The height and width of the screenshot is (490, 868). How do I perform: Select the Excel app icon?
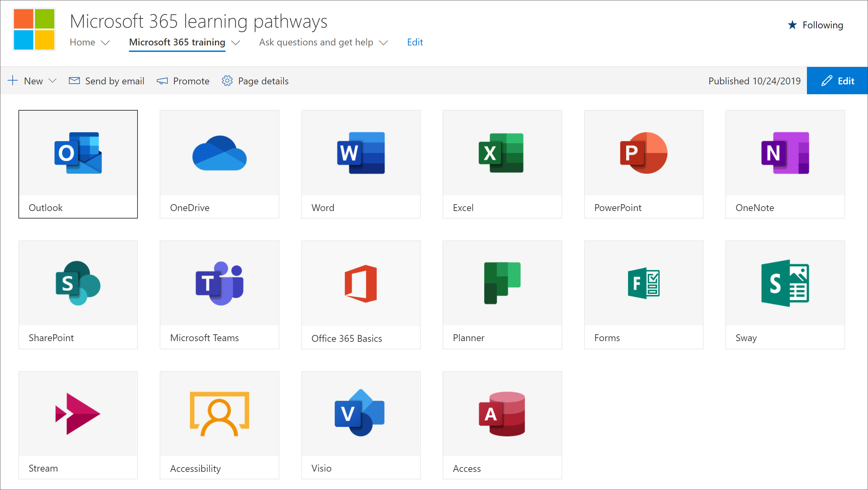coord(501,153)
